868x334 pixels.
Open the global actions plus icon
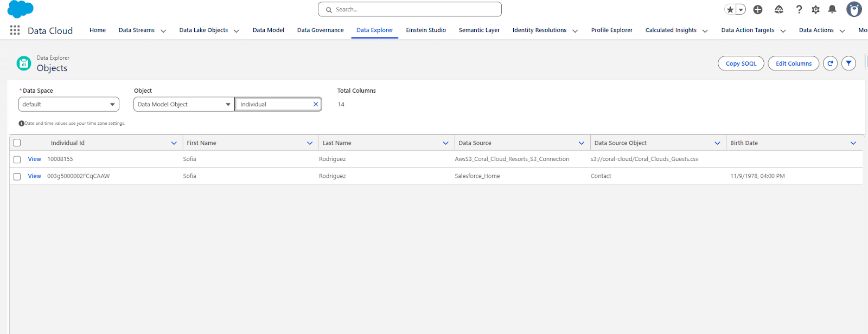point(758,9)
